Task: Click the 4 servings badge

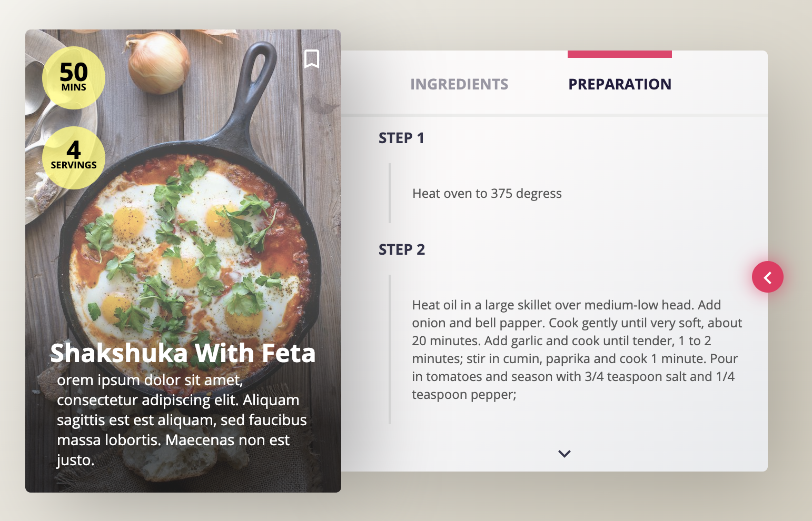Action: (74, 158)
